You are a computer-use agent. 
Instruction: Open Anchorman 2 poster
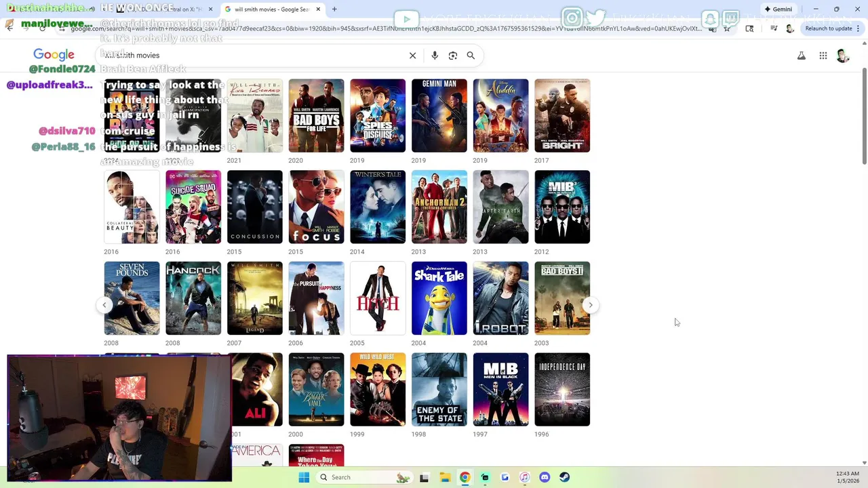click(439, 207)
